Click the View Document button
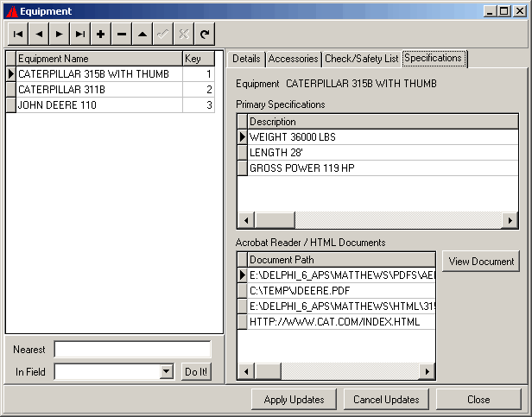This screenshot has height=417, width=532. pyautogui.click(x=481, y=262)
